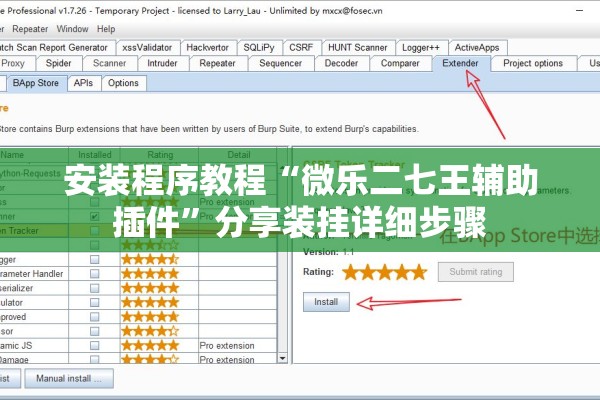
Task: Select the 'amic JS' extension row
Action: [138, 346]
